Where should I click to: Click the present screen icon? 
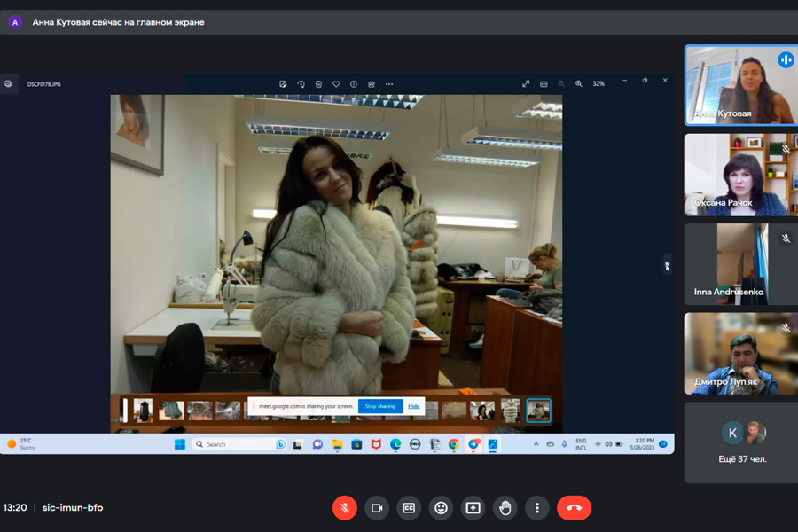click(473, 508)
